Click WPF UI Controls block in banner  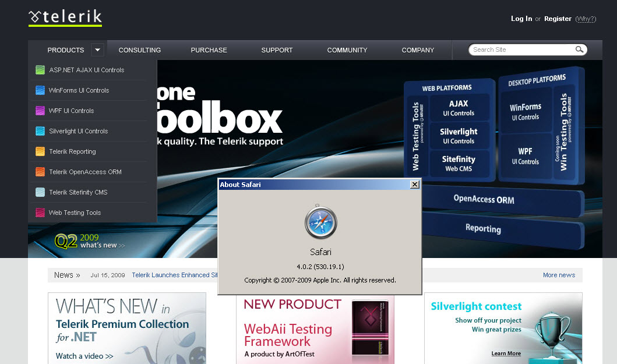(x=526, y=156)
